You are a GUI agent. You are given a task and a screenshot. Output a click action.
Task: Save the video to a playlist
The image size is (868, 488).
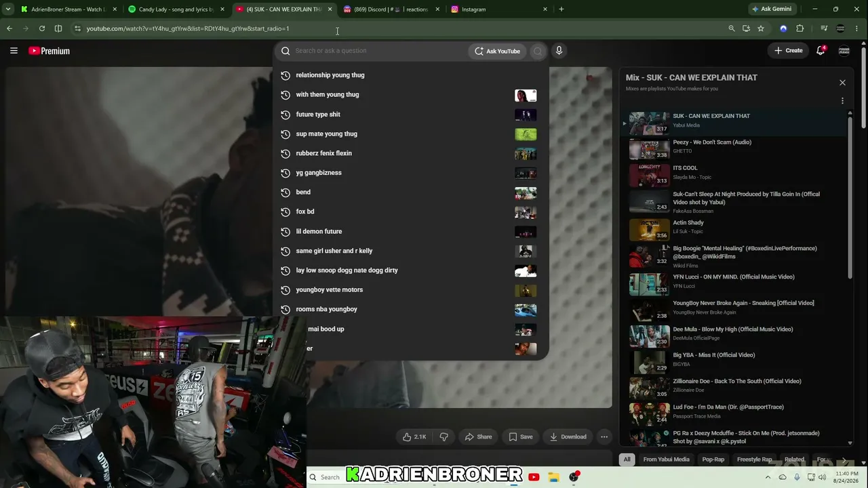(521, 437)
